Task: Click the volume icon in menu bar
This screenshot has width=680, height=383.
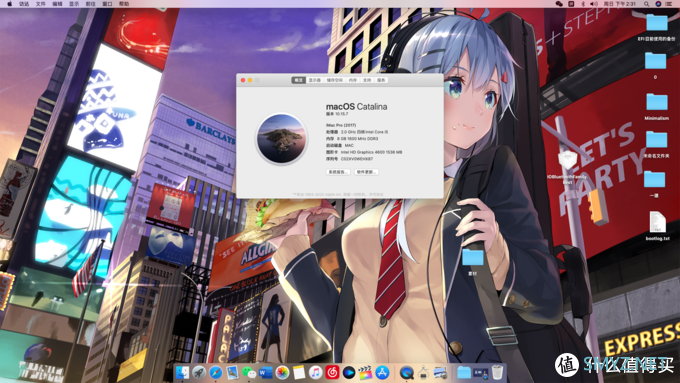Action: point(594,3)
